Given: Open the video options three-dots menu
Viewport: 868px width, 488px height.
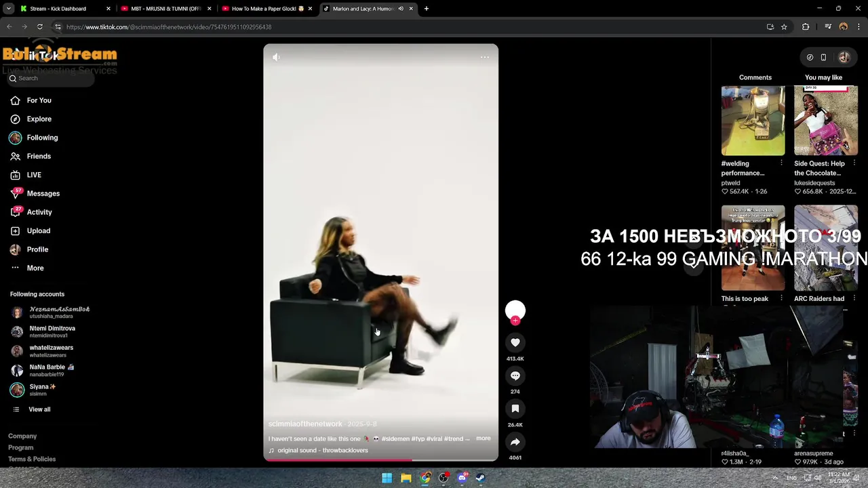Looking at the screenshot, I should click(x=484, y=57).
